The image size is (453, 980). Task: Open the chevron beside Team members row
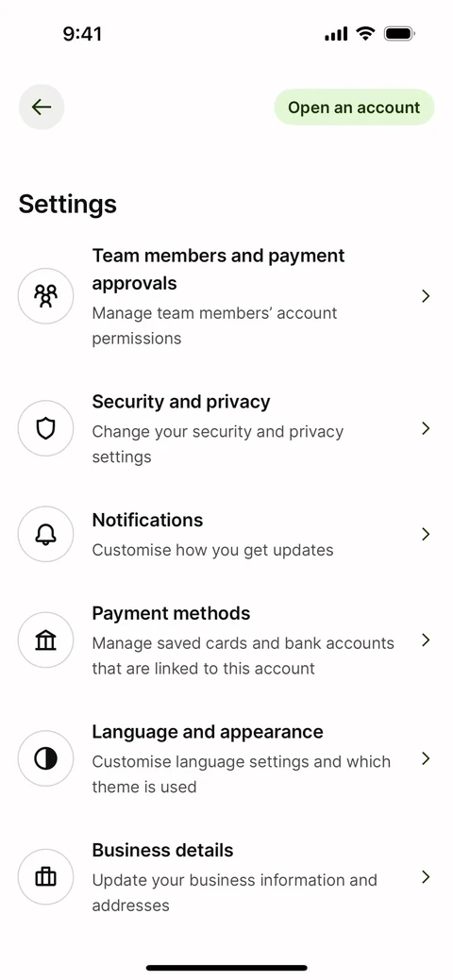tap(426, 296)
